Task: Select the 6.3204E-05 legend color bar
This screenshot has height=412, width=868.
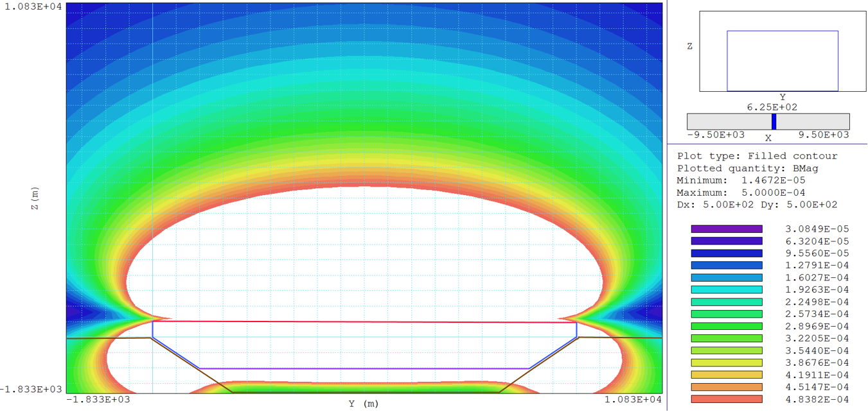Action: (x=727, y=241)
